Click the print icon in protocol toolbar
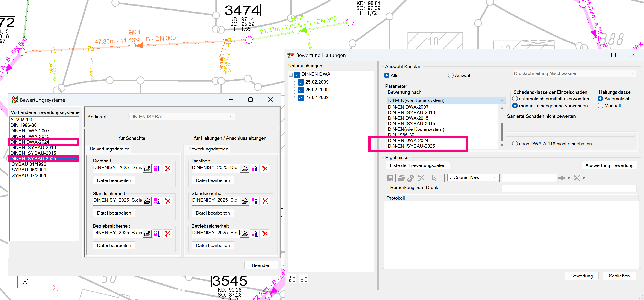Screen dimensions: 644x300 click(x=401, y=178)
